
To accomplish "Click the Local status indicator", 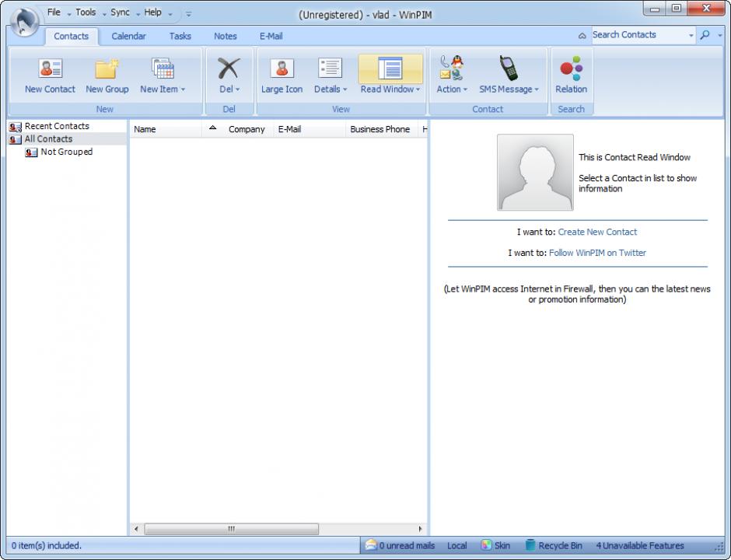I will point(457,545).
